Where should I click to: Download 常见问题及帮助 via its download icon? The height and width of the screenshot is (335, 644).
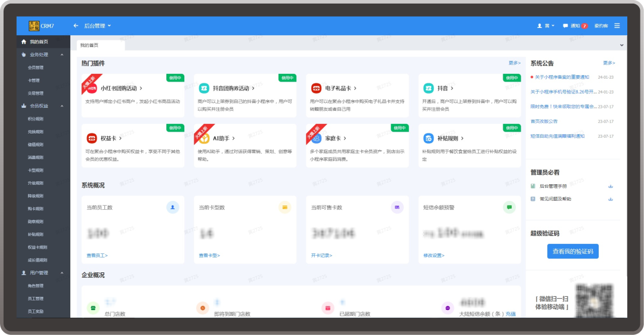611,199
